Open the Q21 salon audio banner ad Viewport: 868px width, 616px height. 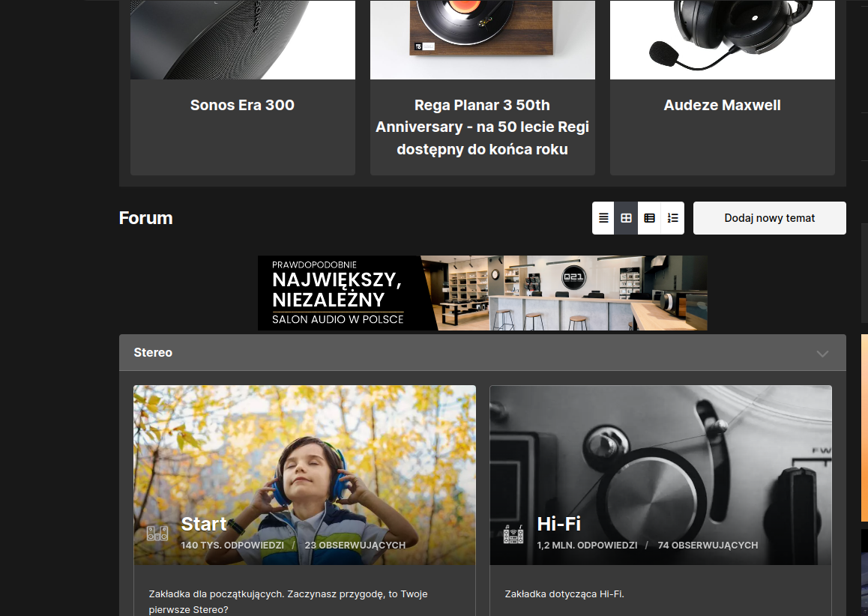point(483,293)
